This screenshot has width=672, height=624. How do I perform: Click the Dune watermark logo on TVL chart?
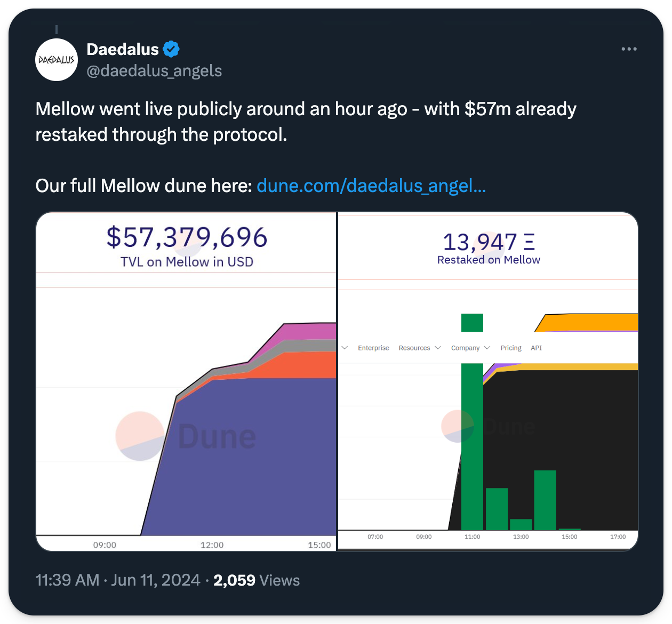click(140, 436)
